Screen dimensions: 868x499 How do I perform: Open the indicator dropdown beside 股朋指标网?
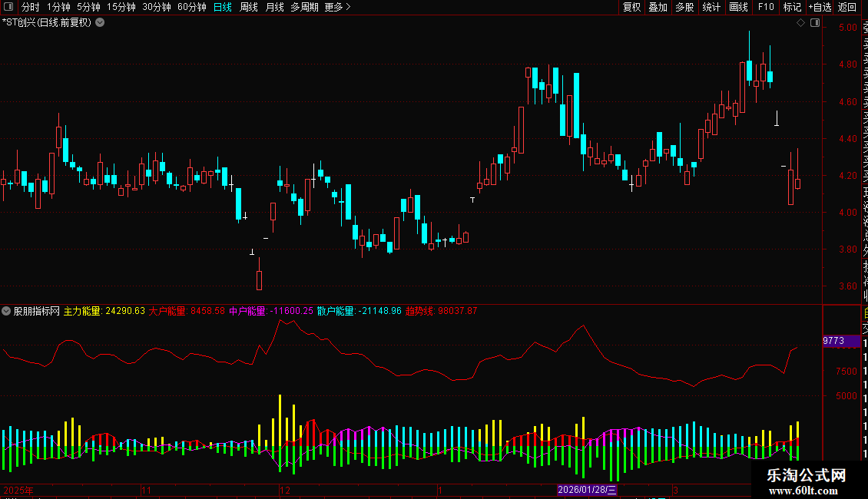[x=6, y=311]
